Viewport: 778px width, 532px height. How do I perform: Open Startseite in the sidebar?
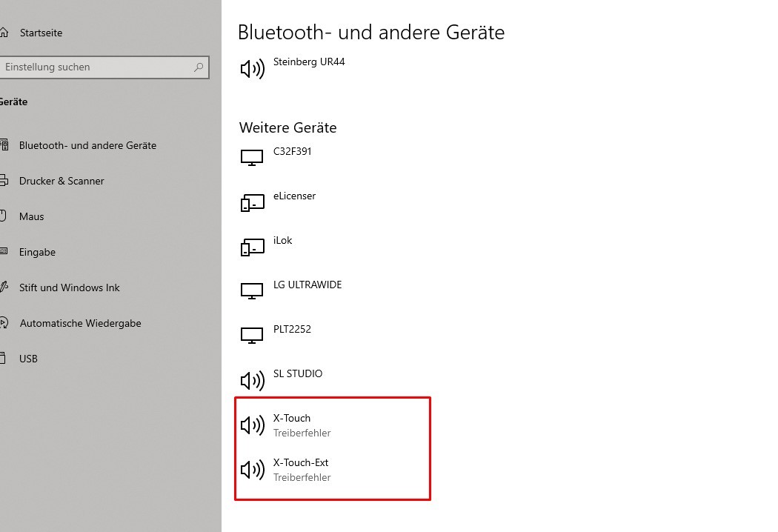tap(41, 33)
